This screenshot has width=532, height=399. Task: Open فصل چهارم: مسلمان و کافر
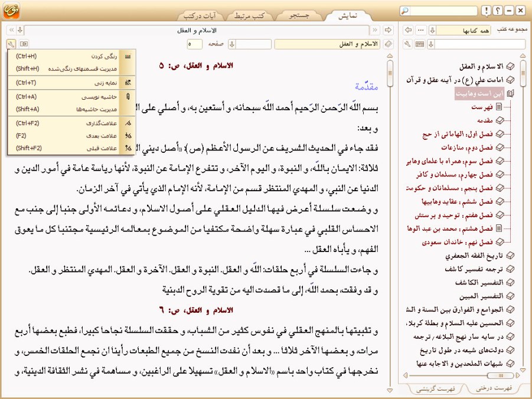point(454,174)
